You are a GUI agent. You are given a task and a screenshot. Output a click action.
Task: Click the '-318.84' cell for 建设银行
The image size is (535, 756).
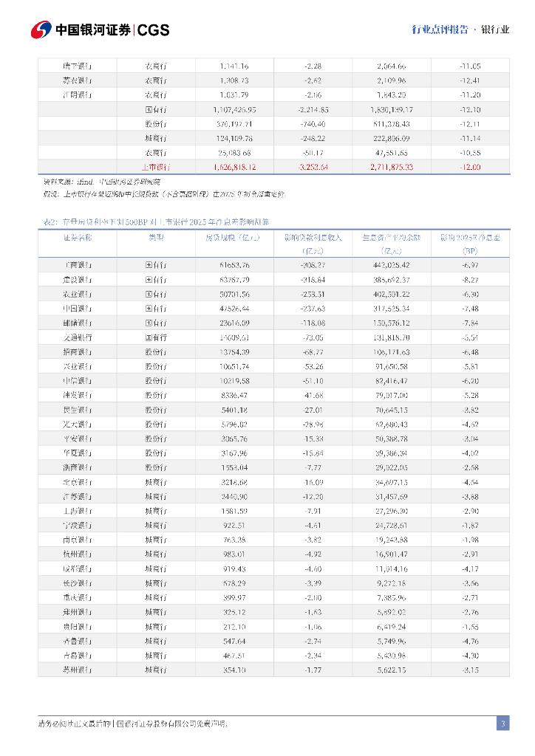(313, 280)
